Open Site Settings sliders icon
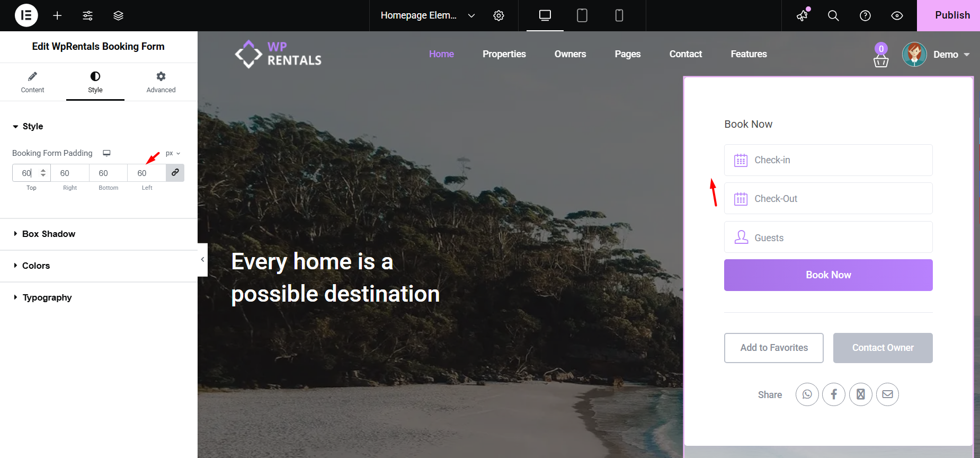 coord(88,15)
